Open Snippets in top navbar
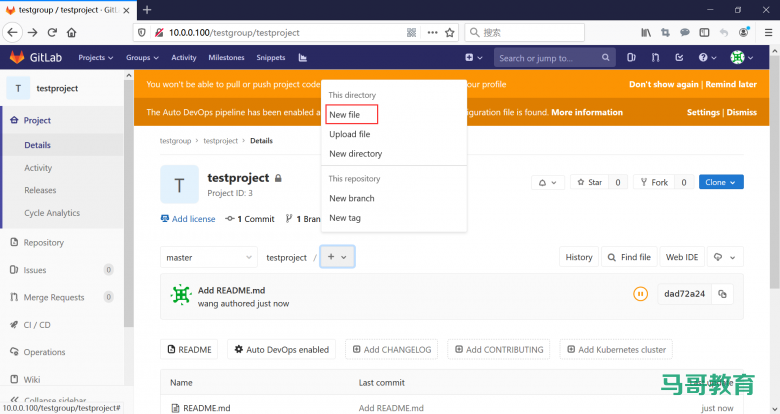 point(271,58)
